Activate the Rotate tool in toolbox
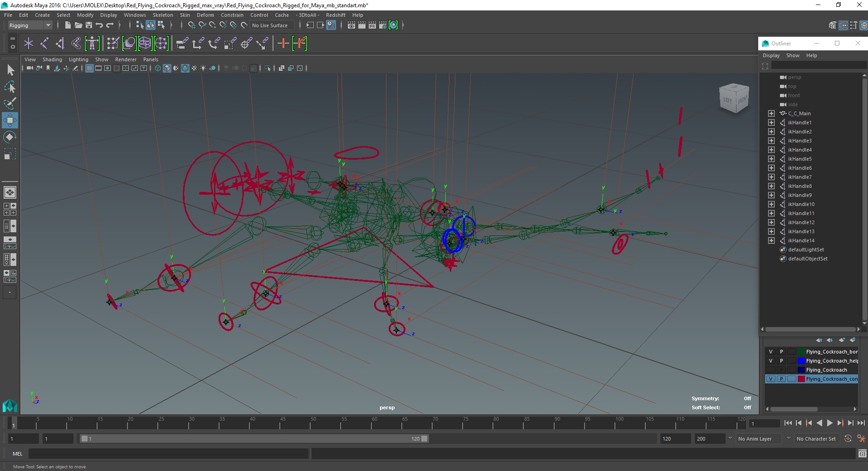The image size is (868, 471). [10, 137]
